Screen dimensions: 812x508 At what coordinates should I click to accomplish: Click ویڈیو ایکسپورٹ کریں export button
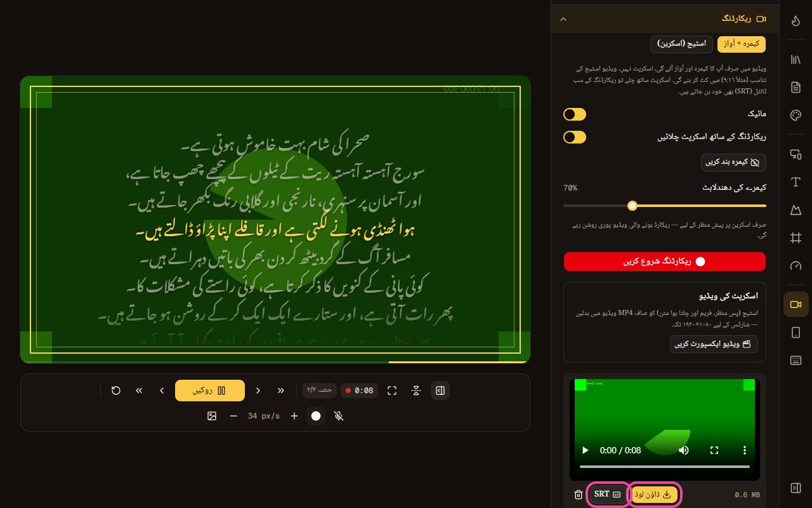point(714,344)
